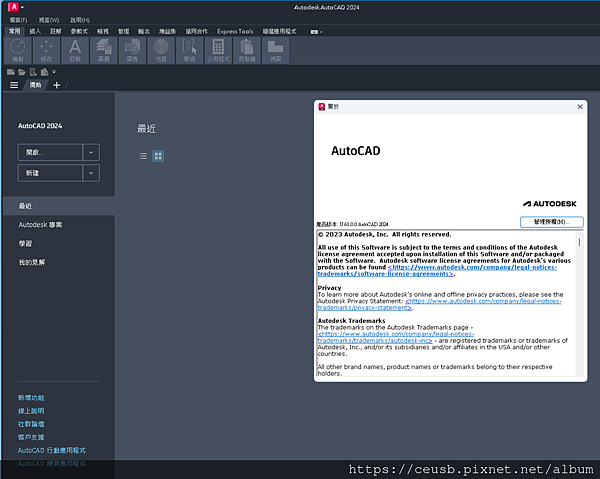600x479 pixels.
Task: Click the fourth quick access toolbar icon
Action: click(x=44, y=72)
